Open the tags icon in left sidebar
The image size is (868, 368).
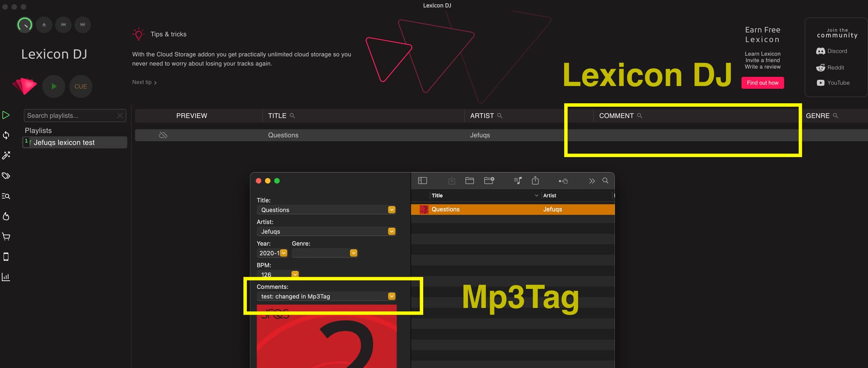tap(6, 176)
